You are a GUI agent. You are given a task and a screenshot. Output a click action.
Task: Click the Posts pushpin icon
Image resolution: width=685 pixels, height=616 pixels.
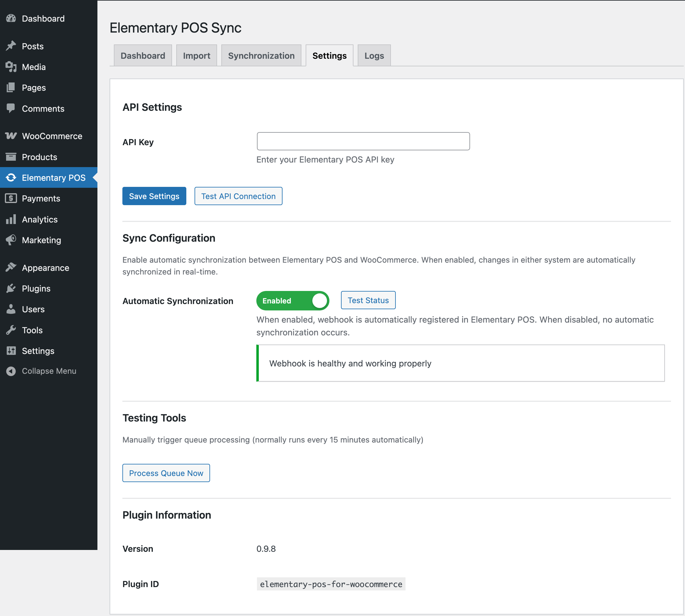coord(11,46)
